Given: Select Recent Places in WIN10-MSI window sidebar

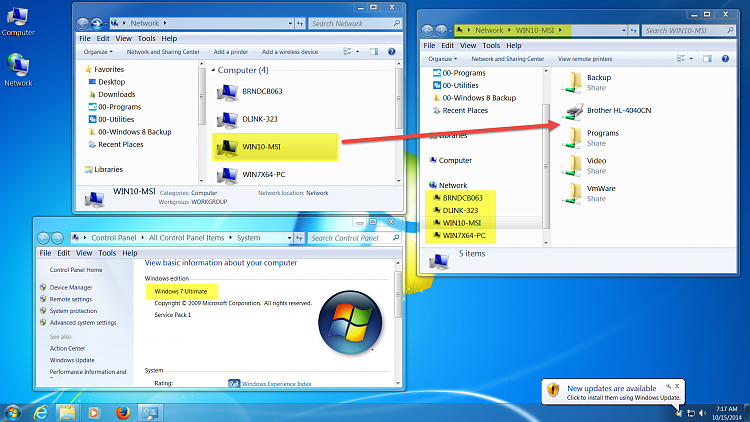Looking at the screenshot, I should (x=465, y=111).
